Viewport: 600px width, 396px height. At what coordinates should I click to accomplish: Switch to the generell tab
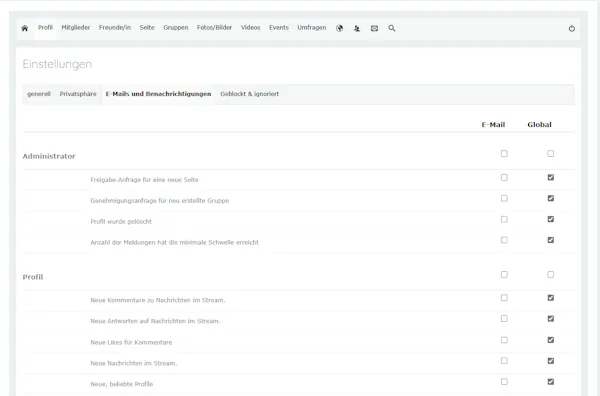[x=39, y=94]
